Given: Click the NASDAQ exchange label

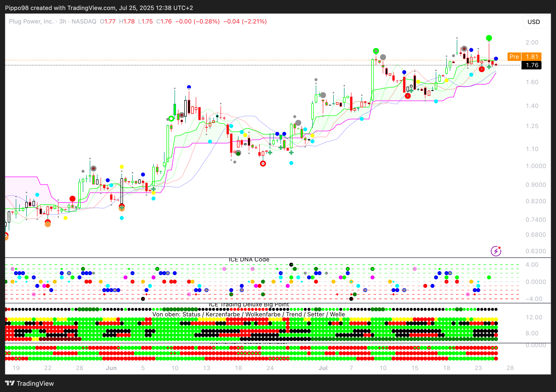Looking at the screenshot, I should pos(84,21).
